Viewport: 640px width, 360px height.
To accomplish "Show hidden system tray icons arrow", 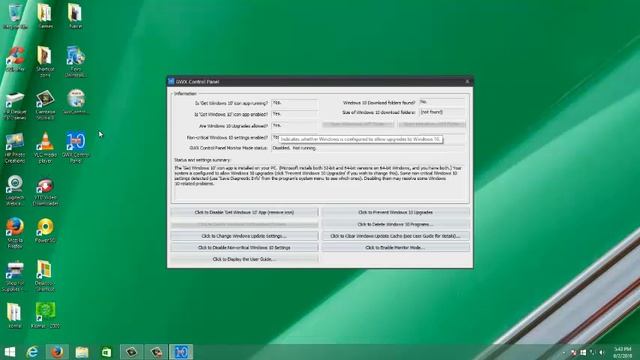I will coord(564,352).
